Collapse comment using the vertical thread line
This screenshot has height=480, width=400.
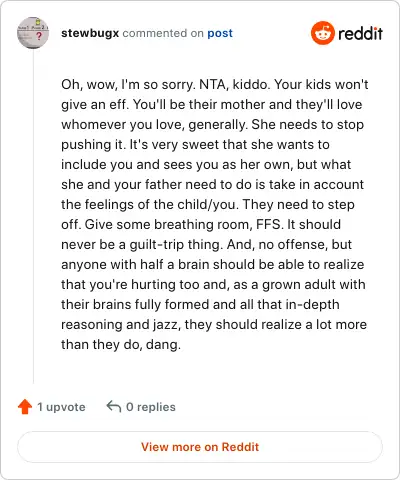33,217
